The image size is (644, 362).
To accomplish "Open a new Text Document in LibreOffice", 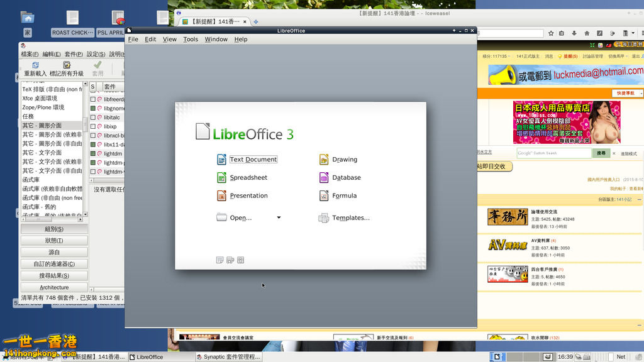I will 247,159.
